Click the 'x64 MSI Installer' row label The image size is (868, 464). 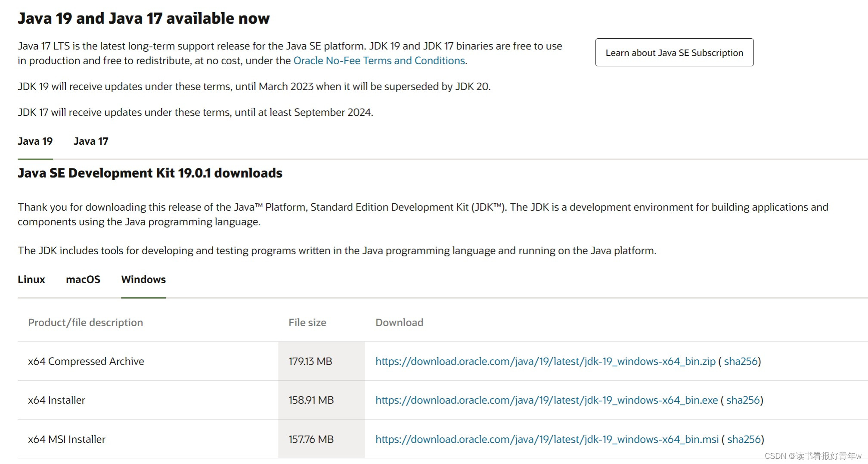[x=67, y=439]
